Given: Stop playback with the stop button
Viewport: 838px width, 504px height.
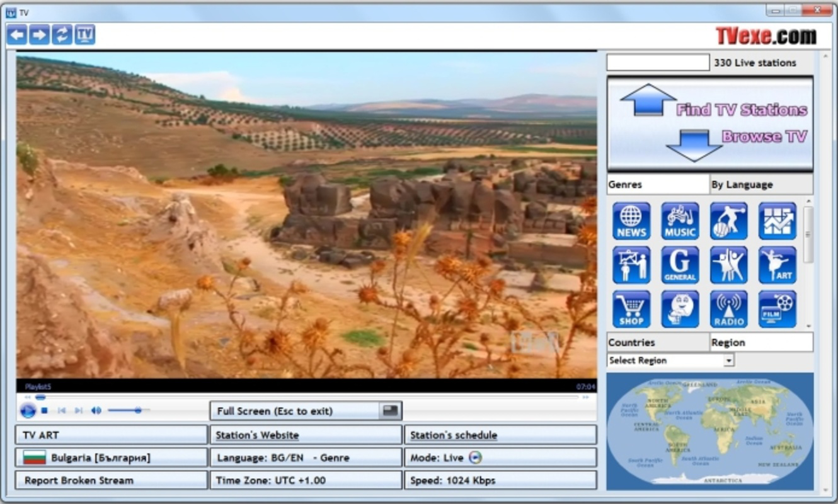Looking at the screenshot, I should click(45, 411).
